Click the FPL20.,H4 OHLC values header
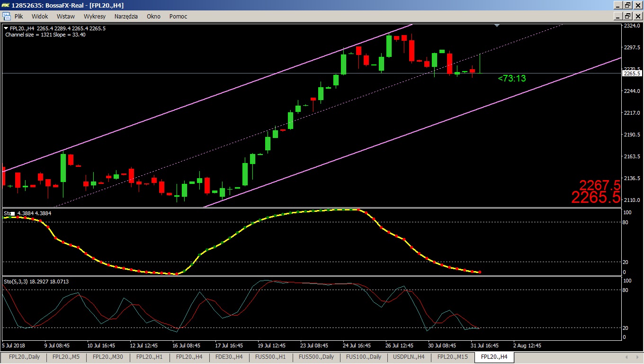This screenshot has height=364, width=644. click(x=57, y=28)
